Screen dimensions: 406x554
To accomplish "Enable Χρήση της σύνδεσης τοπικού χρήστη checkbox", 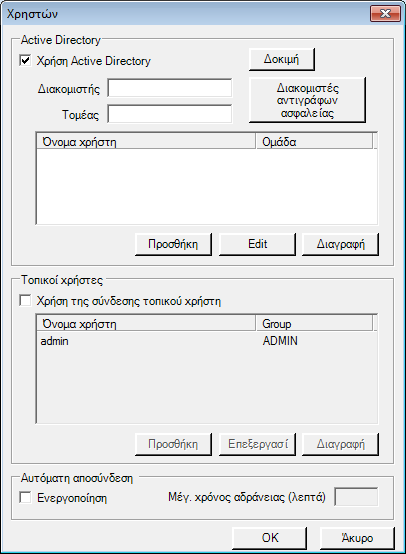I will 25,301.
